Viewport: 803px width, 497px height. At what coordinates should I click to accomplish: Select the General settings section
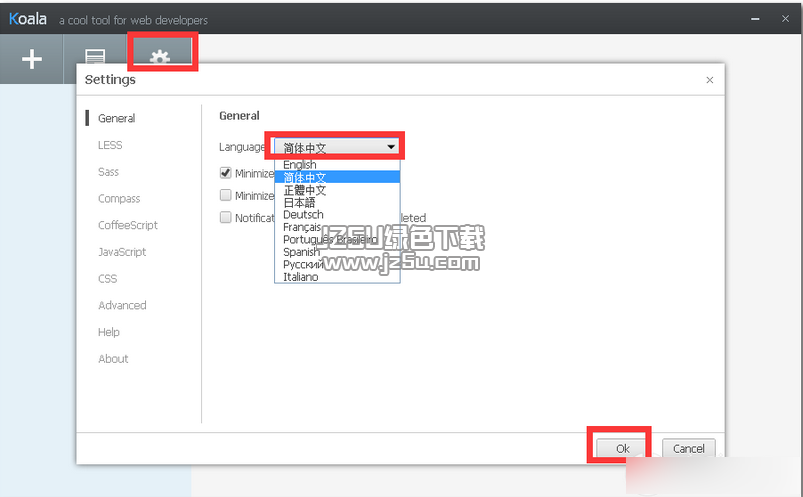(116, 118)
